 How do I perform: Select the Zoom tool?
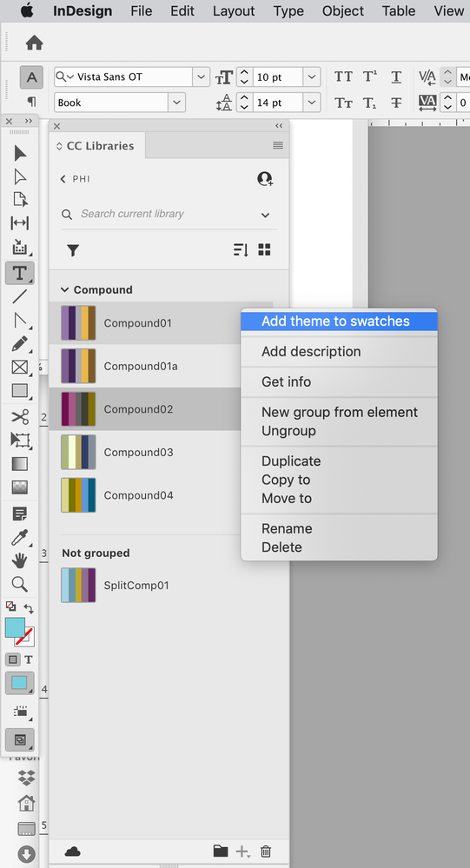tap(20, 584)
